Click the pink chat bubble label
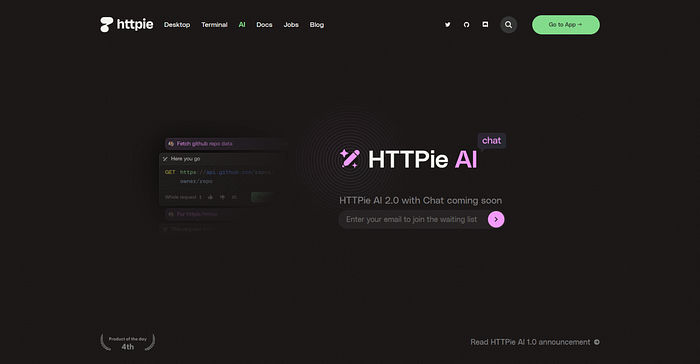The image size is (700, 364). 492,141
